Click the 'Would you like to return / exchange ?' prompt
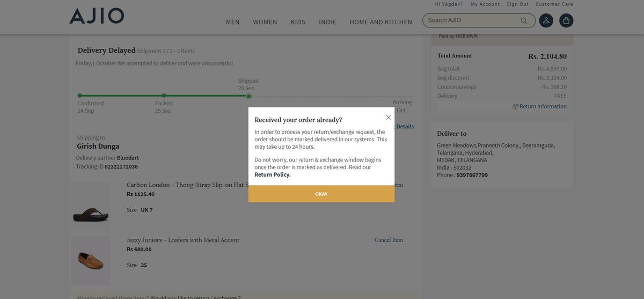The width and height of the screenshot is (644, 299). click(x=195, y=297)
